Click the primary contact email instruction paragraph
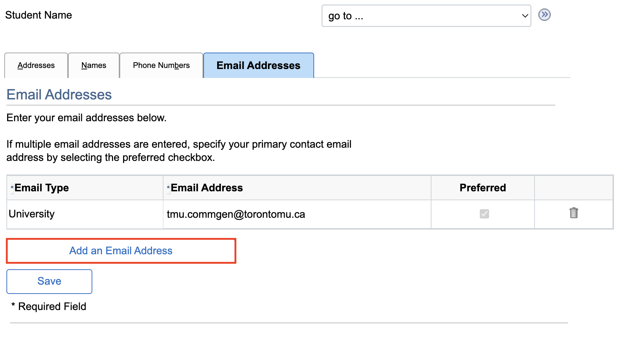This screenshot has height=344, width=644. [x=179, y=151]
